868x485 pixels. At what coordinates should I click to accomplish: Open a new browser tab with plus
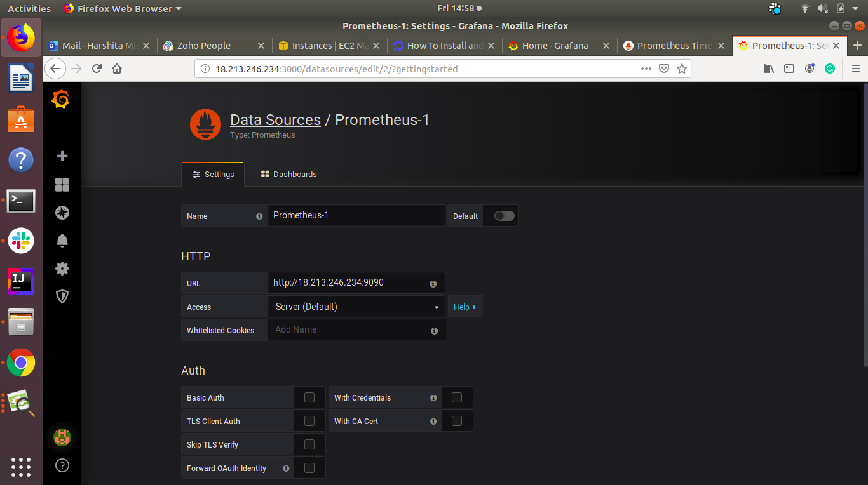click(x=858, y=46)
